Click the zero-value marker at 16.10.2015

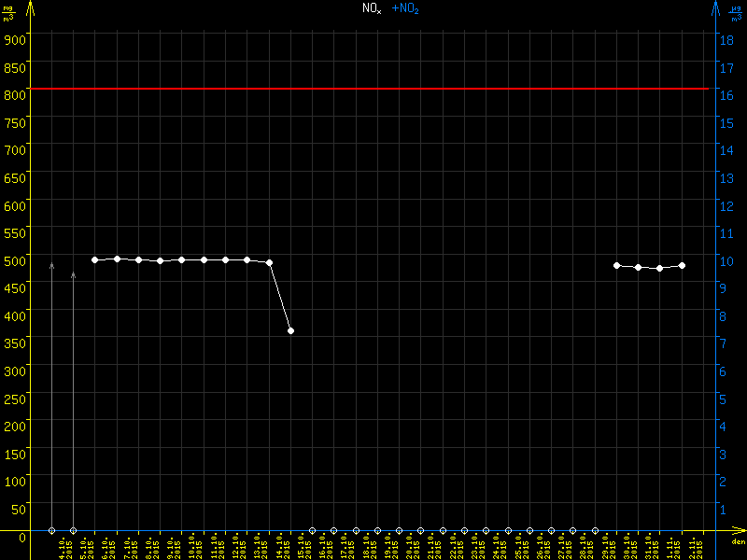click(313, 530)
